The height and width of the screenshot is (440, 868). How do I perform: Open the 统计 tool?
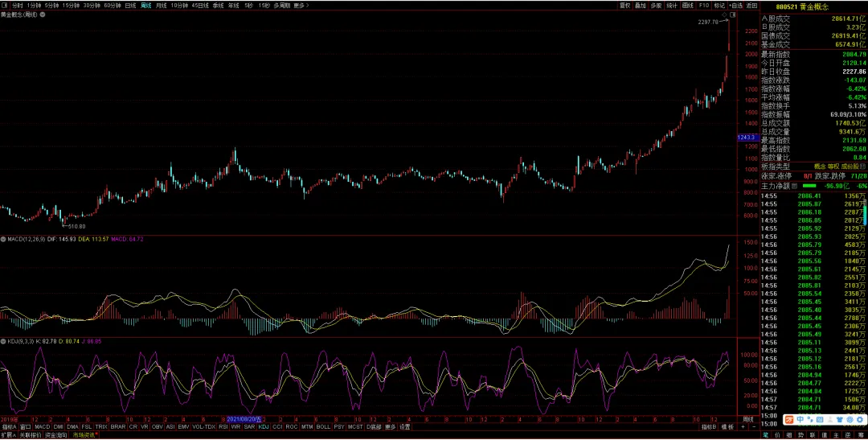coord(672,6)
